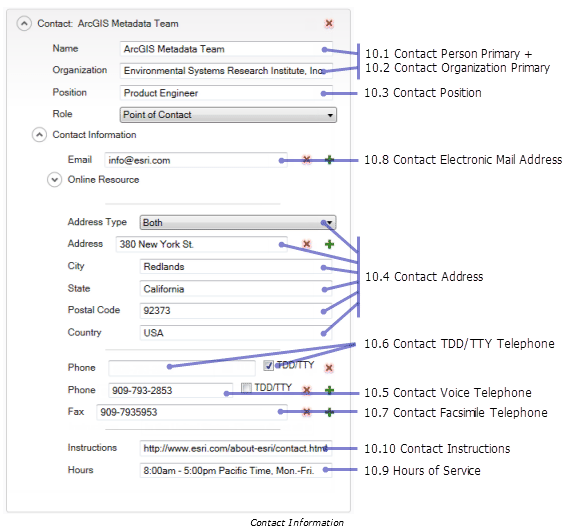This screenshot has height=527, width=573.
Task: Click the Contact: ArcGIS Metadata Team title
Action: click(108, 24)
